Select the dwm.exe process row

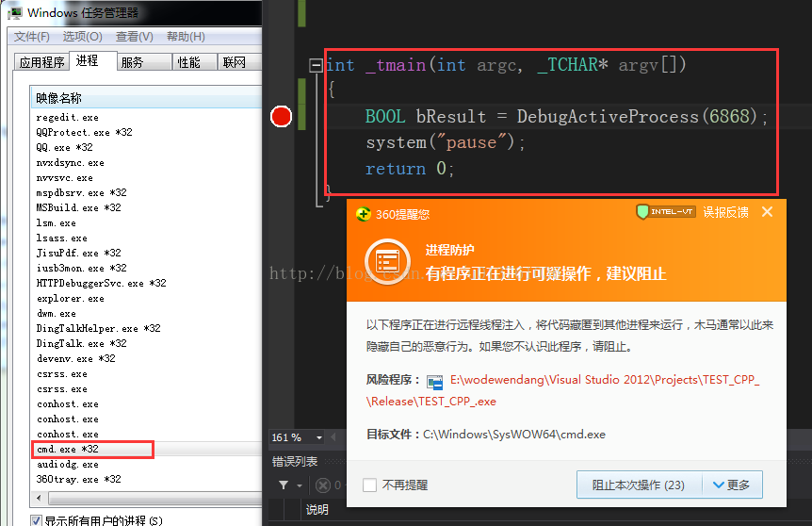(x=146, y=314)
